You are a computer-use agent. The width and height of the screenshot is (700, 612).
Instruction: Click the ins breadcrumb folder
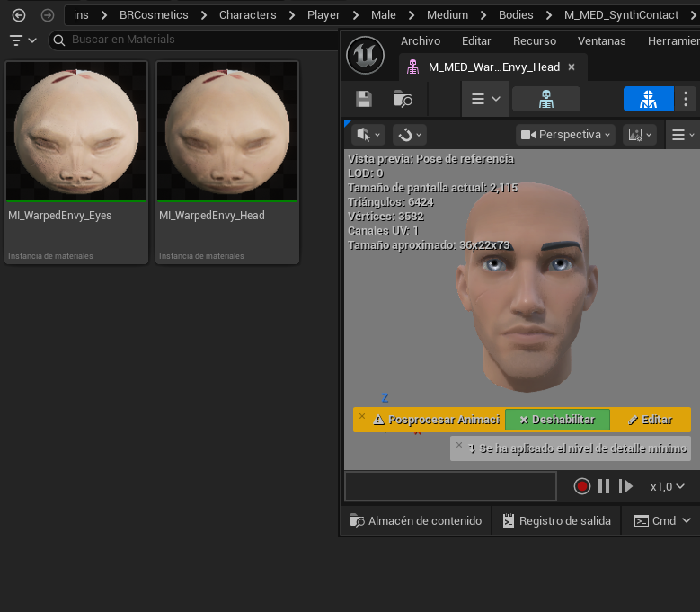81,15
